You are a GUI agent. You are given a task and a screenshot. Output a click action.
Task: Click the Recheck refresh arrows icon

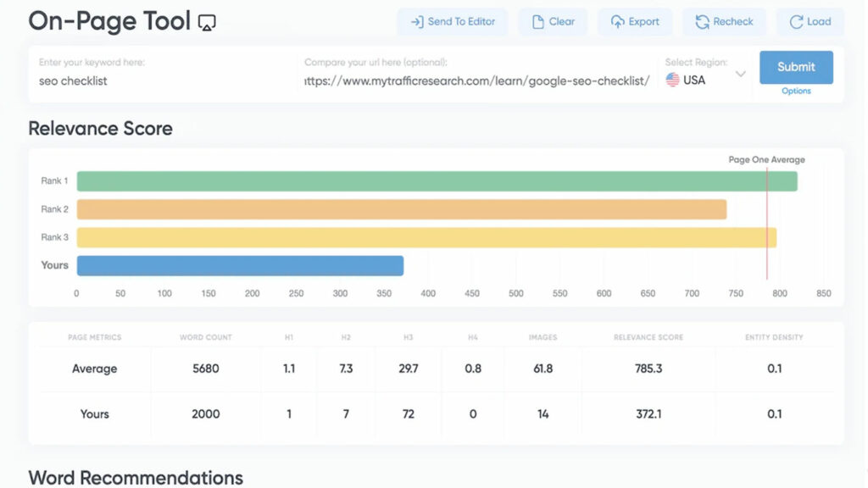[x=702, y=22]
